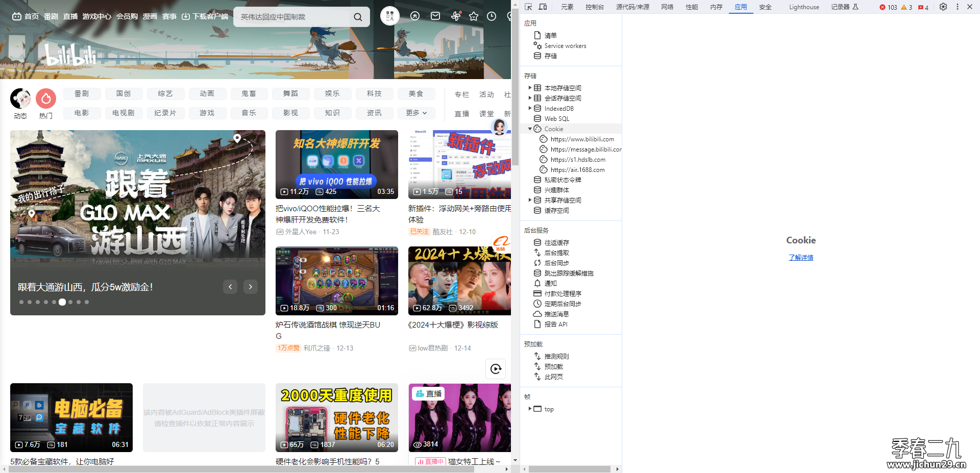This screenshot has height=473, width=980.
Task: Expand the top frame node
Action: [530, 409]
